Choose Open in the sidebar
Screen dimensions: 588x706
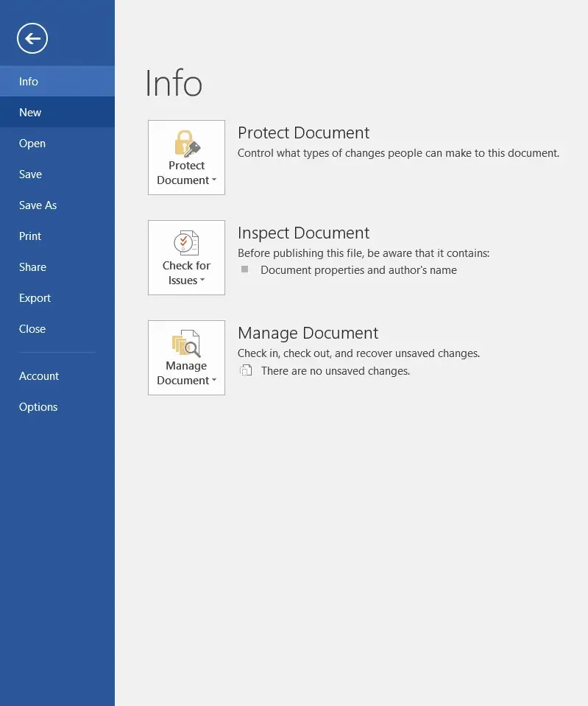pos(57,143)
